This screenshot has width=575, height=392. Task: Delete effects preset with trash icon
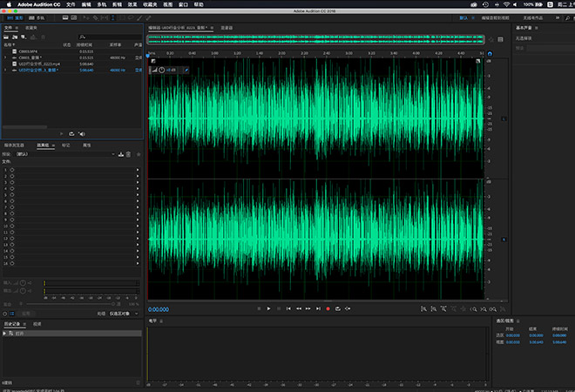click(x=128, y=154)
